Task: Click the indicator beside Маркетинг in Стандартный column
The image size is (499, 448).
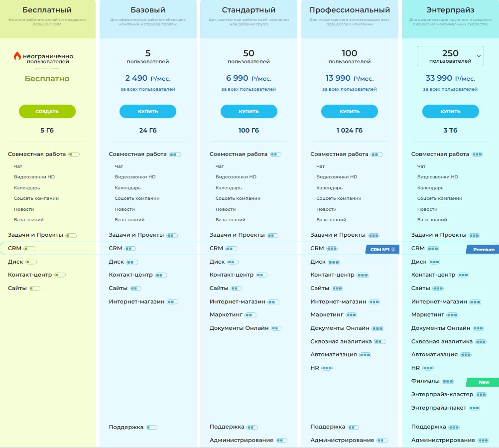Action: (x=250, y=315)
